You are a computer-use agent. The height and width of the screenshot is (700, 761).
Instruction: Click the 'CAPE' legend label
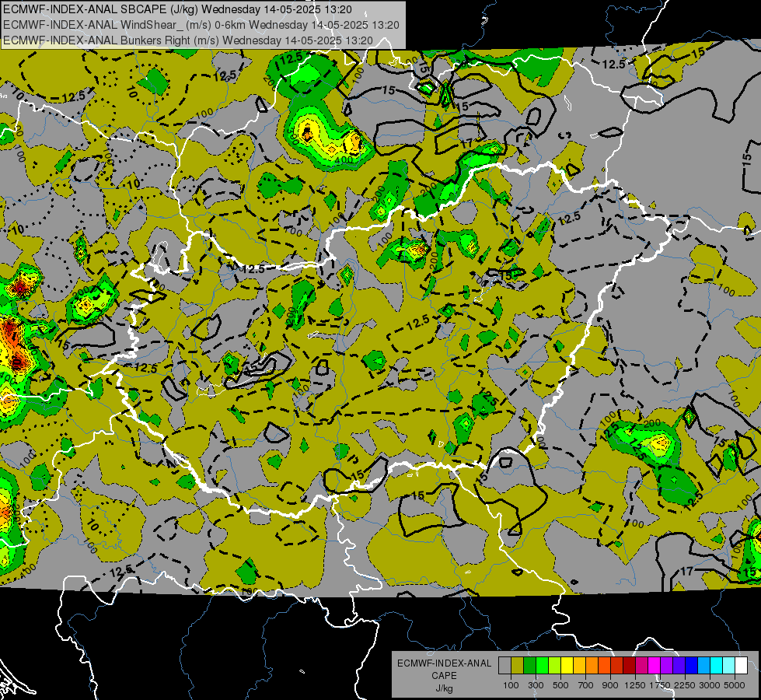(x=444, y=675)
